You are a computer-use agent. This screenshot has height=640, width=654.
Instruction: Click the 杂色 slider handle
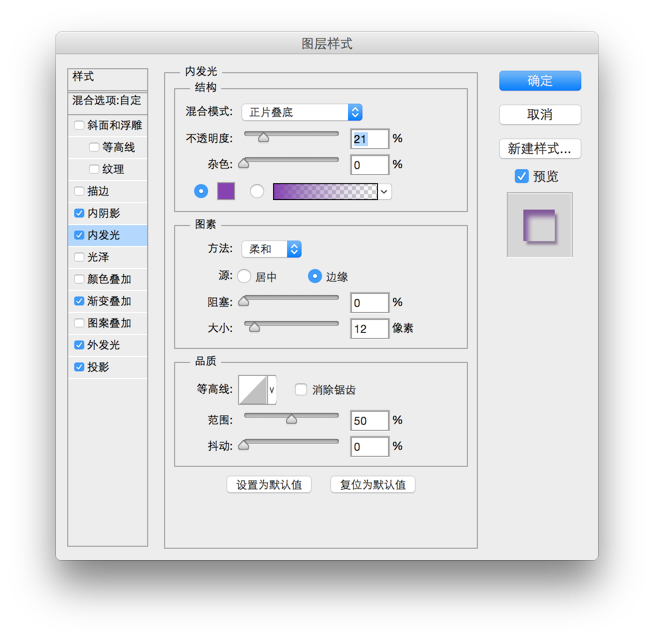pyautogui.click(x=244, y=163)
